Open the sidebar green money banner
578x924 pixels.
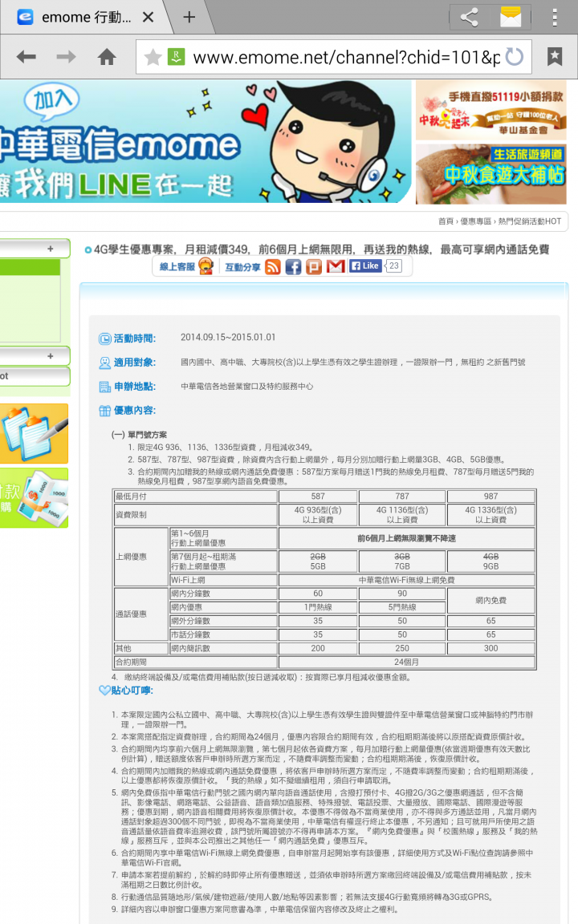35,498
